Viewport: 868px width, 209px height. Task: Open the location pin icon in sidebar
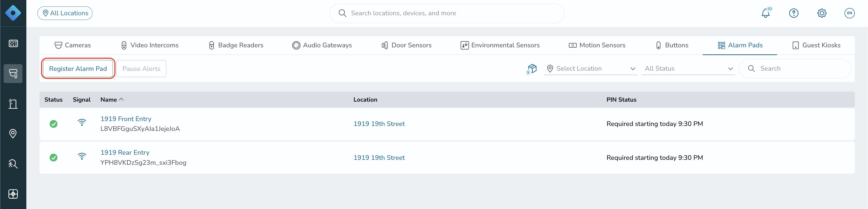pyautogui.click(x=13, y=134)
